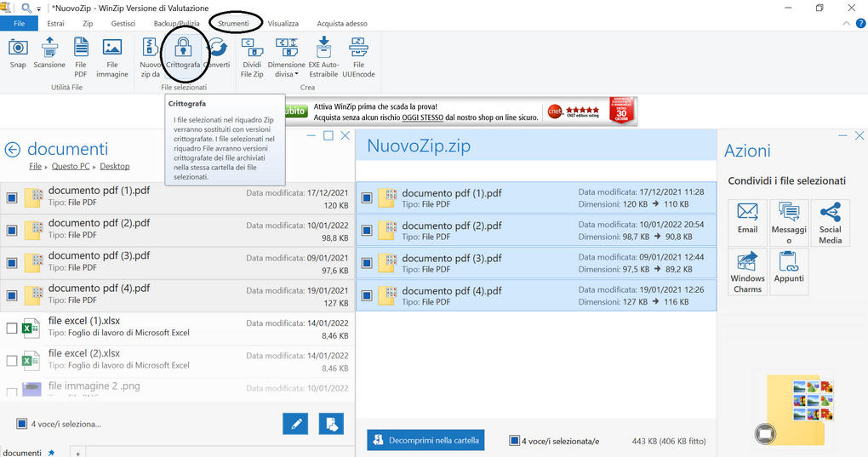
Task: Go back with documenti arrow
Action: click(12, 150)
